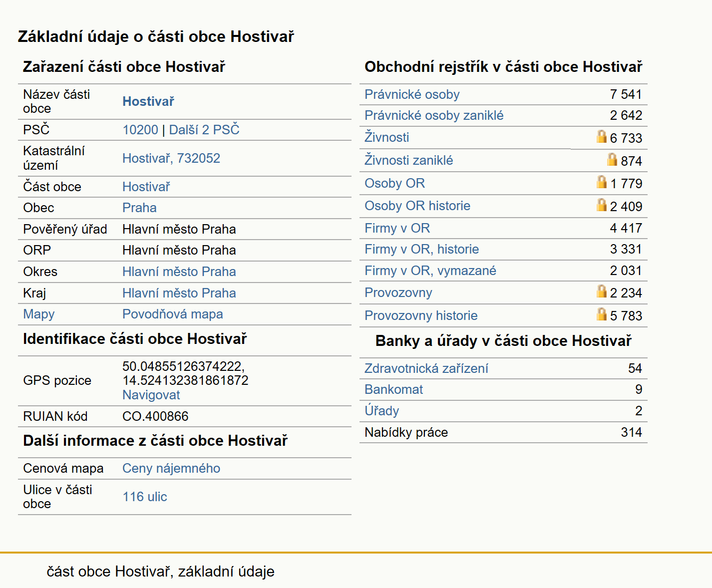The width and height of the screenshot is (712, 588).
Task: Click the Navigovat link under GPS
Action: 151,395
